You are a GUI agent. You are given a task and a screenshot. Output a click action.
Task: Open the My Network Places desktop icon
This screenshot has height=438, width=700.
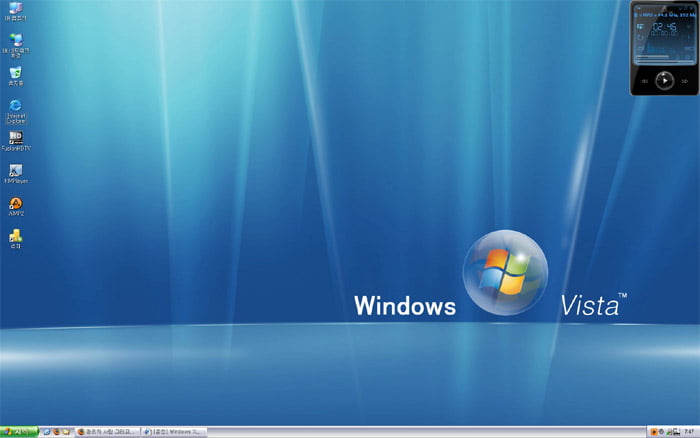(16, 41)
